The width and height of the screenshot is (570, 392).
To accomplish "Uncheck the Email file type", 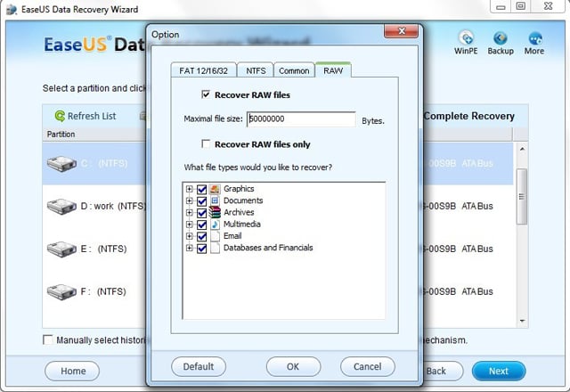I will point(202,236).
